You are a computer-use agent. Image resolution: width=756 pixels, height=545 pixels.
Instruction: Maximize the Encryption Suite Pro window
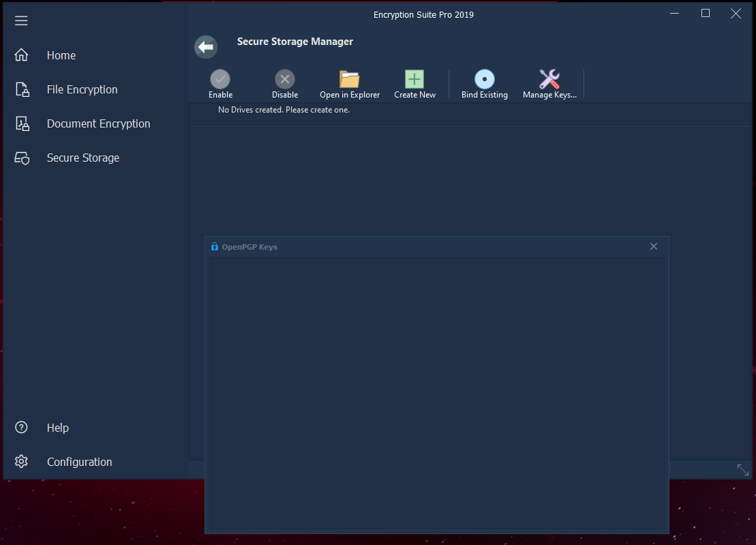click(x=706, y=14)
